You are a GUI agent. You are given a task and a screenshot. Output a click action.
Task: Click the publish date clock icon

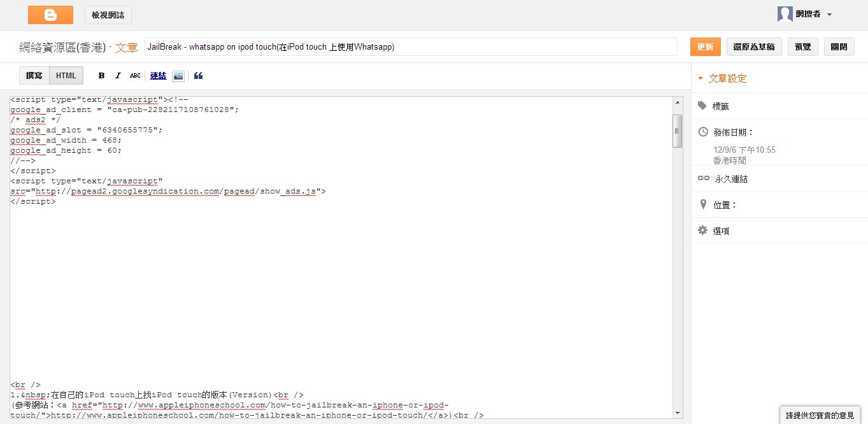703,132
